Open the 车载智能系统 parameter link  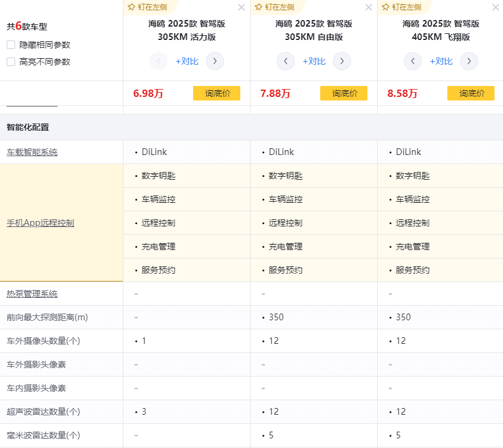click(x=32, y=152)
